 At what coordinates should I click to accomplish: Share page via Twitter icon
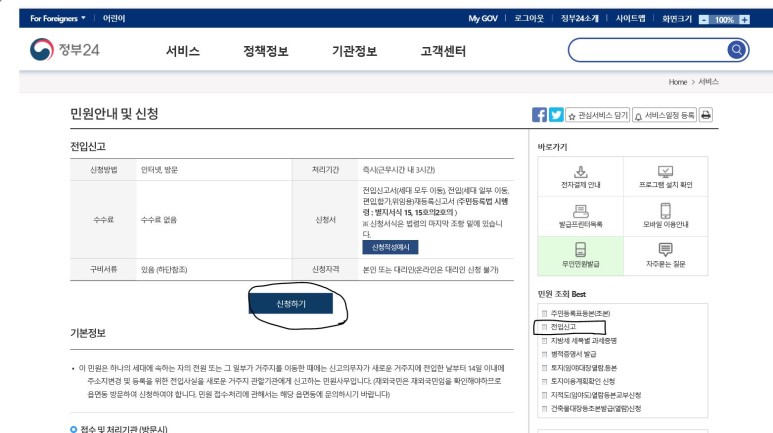(556, 115)
